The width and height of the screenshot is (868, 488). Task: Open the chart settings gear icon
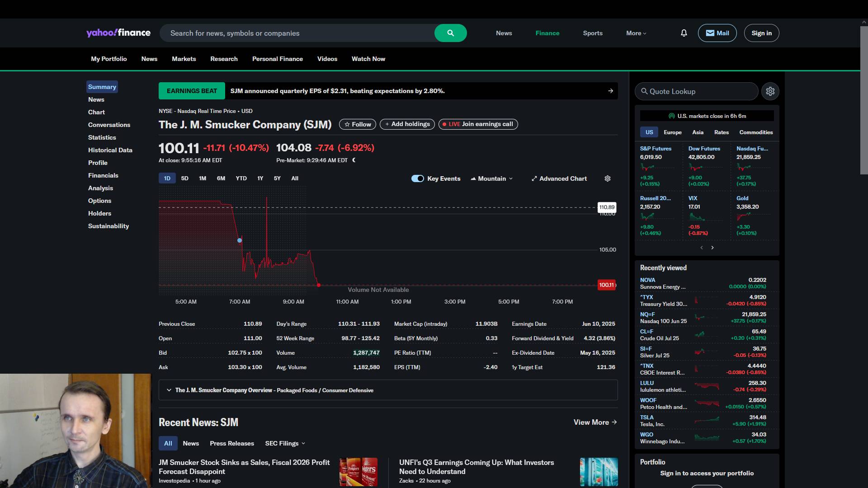(x=608, y=178)
